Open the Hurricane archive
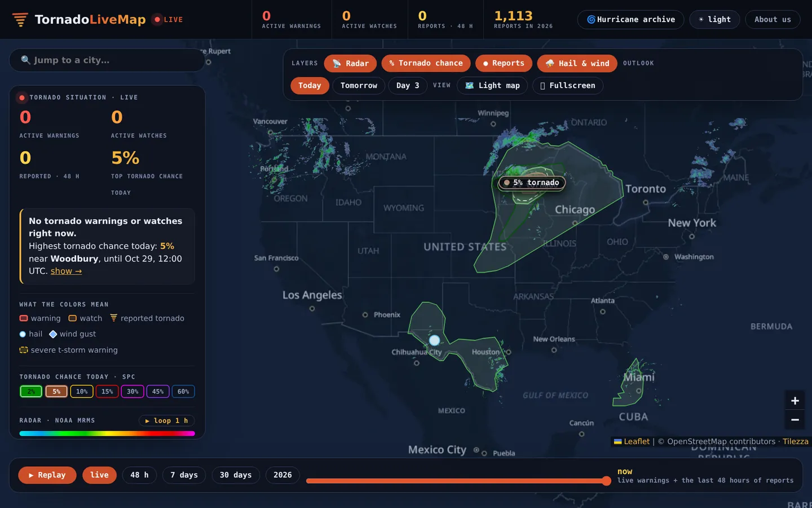This screenshot has width=812, height=508. pyautogui.click(x=630, y=19)
